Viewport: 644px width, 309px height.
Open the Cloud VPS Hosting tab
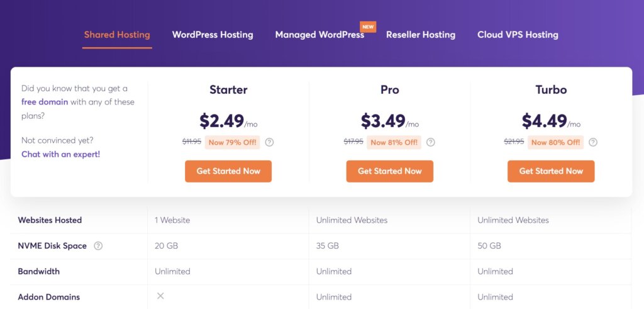click(x=518, y=35)
